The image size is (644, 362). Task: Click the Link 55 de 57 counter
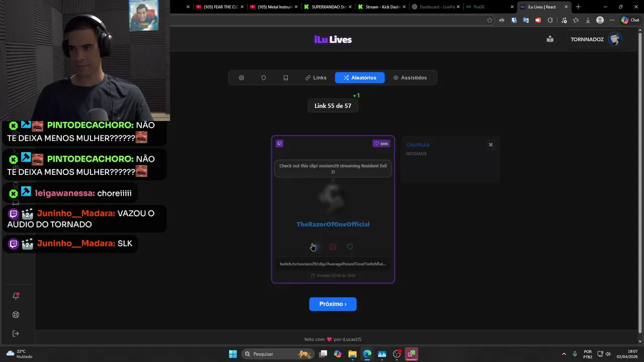(333, 106)
